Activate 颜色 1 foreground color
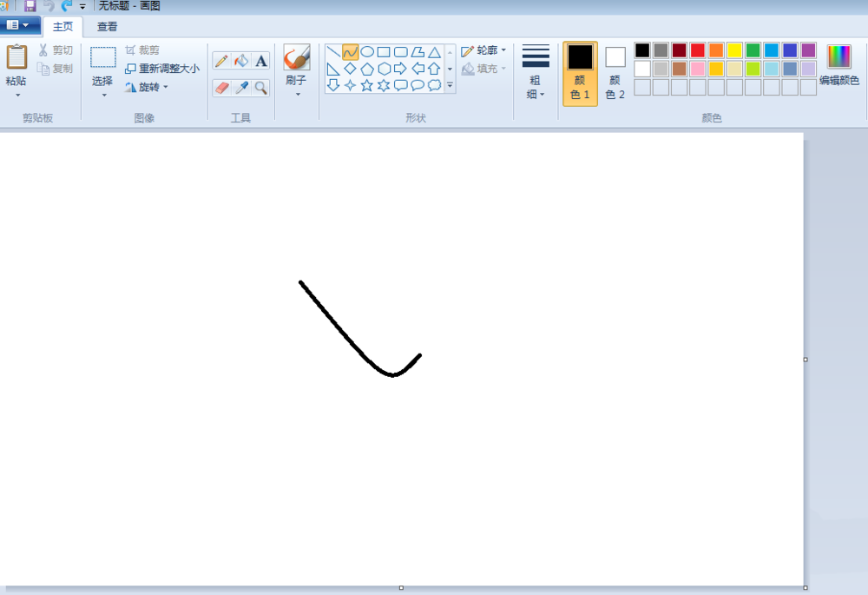The width and height of the screenshot is (868, 595). tap(580, 73)
